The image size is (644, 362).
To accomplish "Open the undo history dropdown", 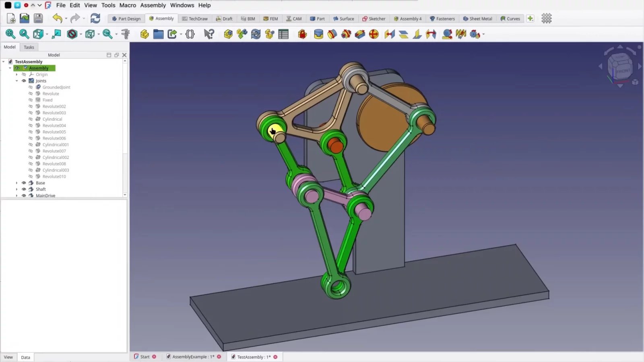I will [66, 19].
